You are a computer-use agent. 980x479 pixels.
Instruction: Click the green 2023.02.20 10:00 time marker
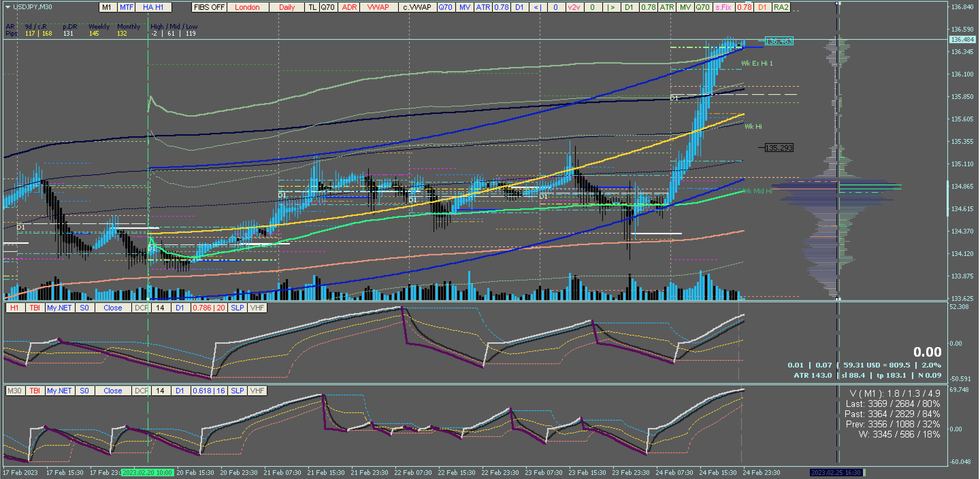coord(147,473)
